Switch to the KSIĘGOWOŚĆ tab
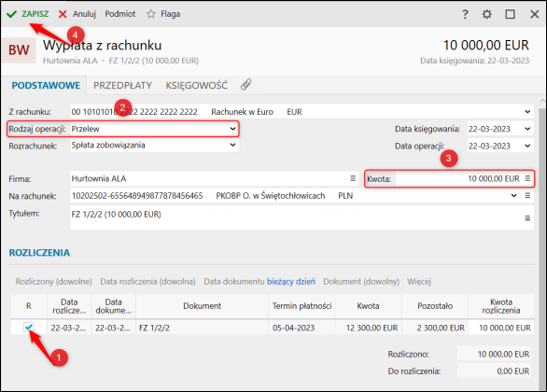Screen dimensions: 547x392 [196, 85]
